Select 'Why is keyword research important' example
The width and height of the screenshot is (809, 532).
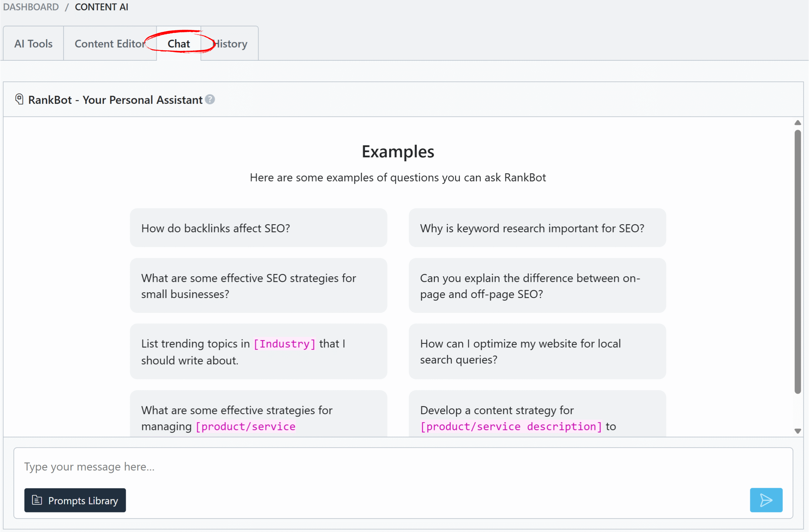[x=537, y=228]
